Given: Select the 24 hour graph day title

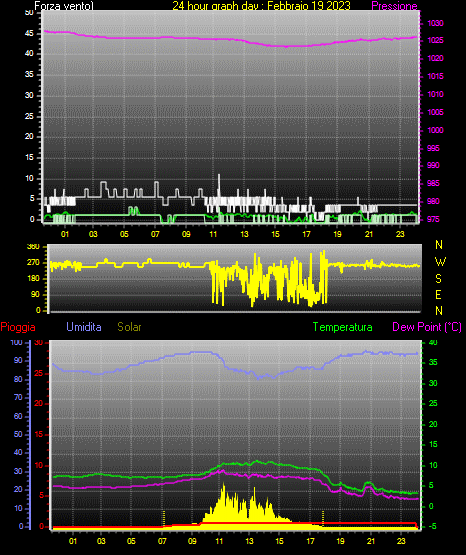Looking at the screenshot, I should point(261,6).
